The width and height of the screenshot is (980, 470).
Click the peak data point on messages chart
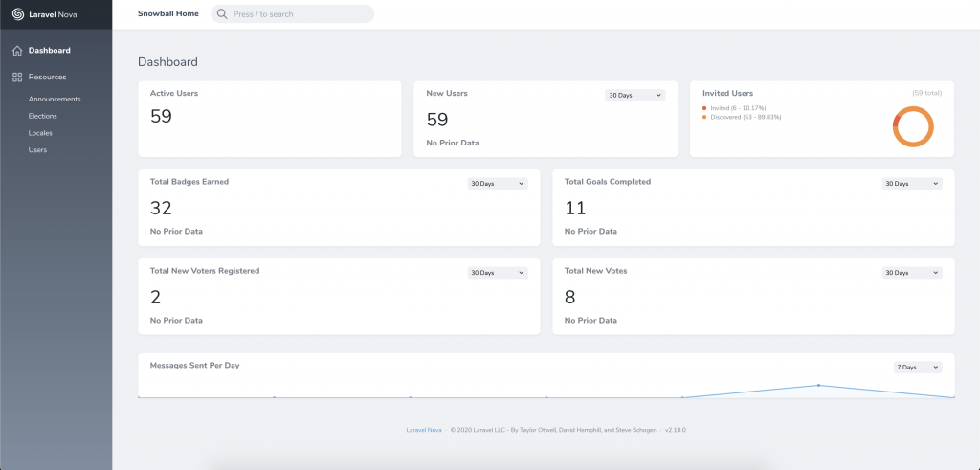(x=818, y=385)
